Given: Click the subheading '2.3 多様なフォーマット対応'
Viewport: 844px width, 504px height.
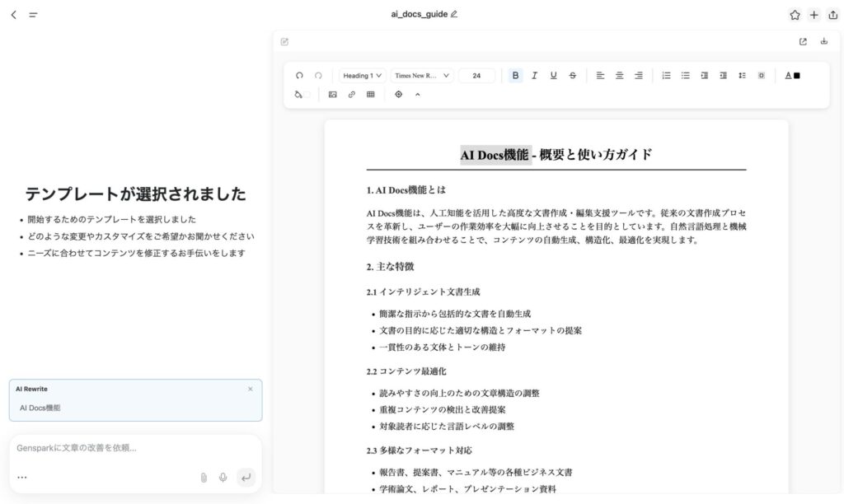Looking at the screenshot, I should click(x=420, y=450).
